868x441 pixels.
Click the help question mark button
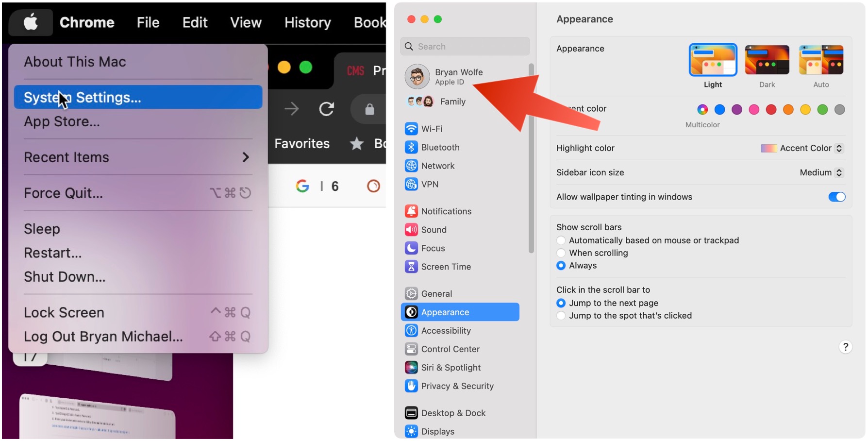coord(845,347)
